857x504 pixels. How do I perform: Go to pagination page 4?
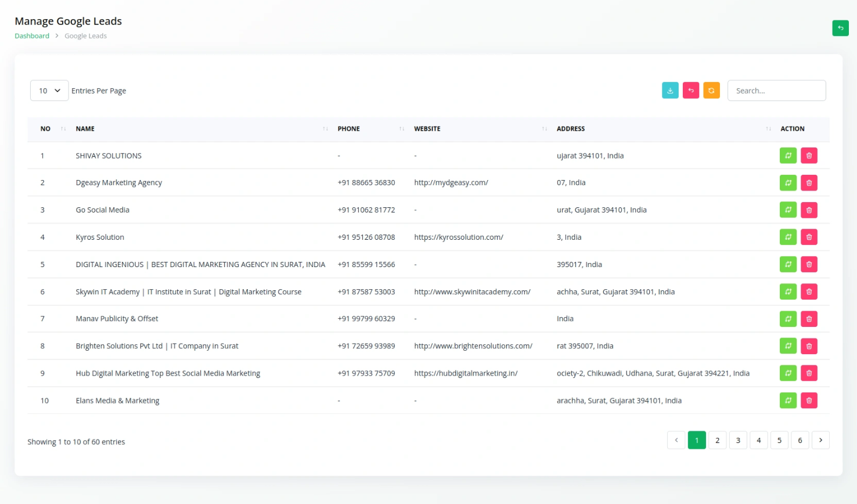coord(759,440)
